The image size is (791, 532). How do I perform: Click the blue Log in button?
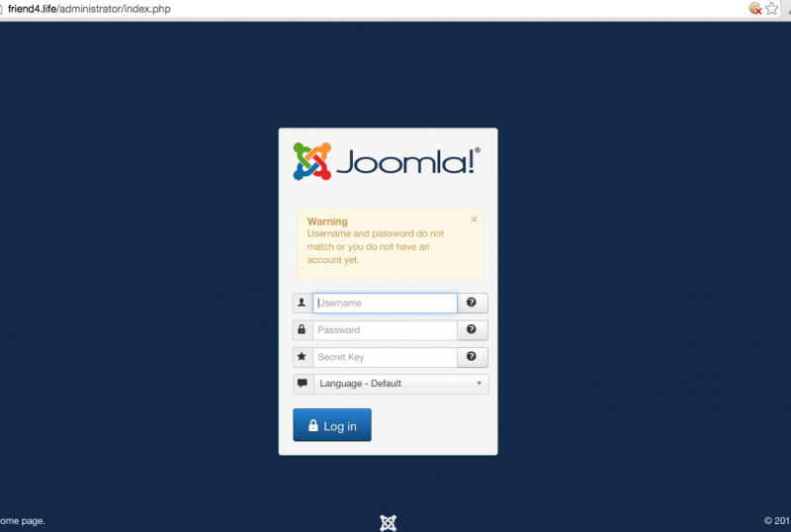tap(332, 425)
